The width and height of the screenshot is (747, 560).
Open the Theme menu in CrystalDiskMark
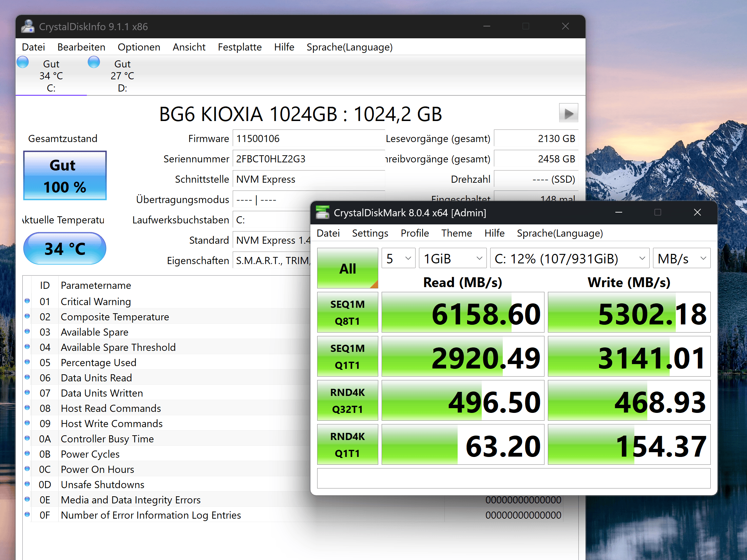[x=456, y=233]
